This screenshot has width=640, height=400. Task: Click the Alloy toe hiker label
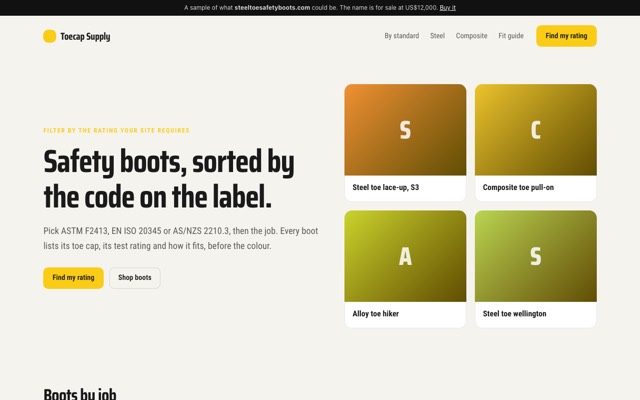(376, 313)
